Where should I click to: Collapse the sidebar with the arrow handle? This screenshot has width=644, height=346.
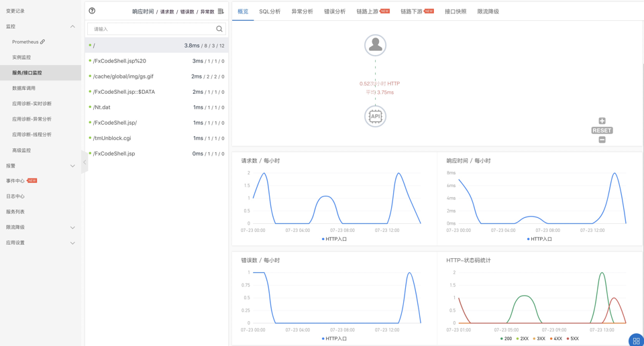click(x=85, y=162)
